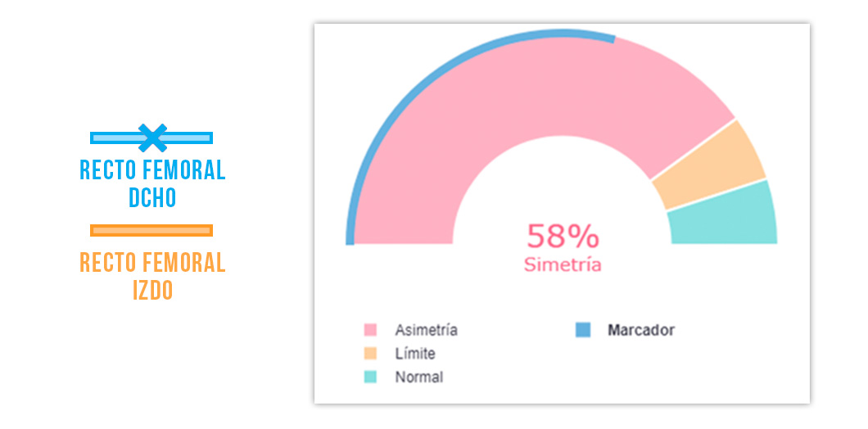The image size is (868, 429).
Task: Click the blue X marker on the bar
Action: click(x=152, y=138)
